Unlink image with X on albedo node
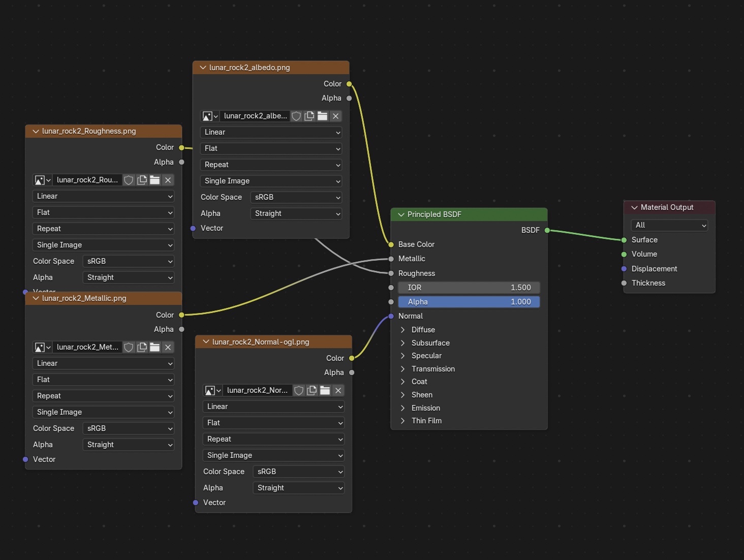The width and height of the screenshot is (744, 560). [x=335, y=116]
